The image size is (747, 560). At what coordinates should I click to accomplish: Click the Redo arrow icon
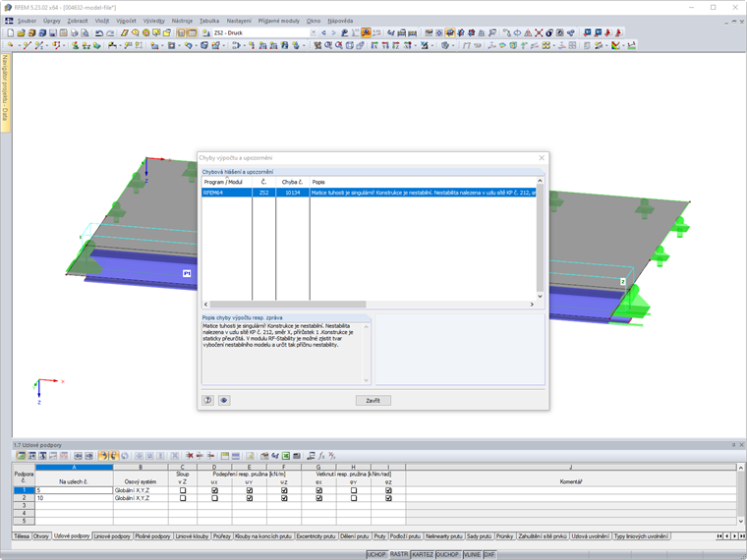point(110,32)
